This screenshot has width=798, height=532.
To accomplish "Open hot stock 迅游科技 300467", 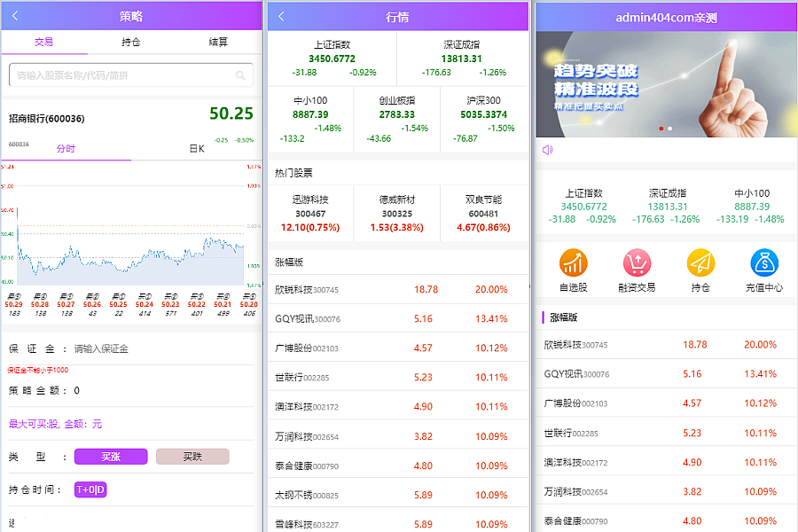I will pyautogui.click(x=310, y=214).
